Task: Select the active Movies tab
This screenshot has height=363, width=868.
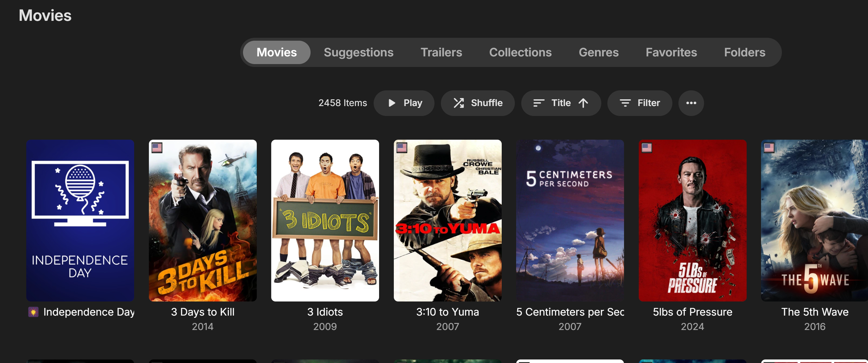Action: (277, 52)
